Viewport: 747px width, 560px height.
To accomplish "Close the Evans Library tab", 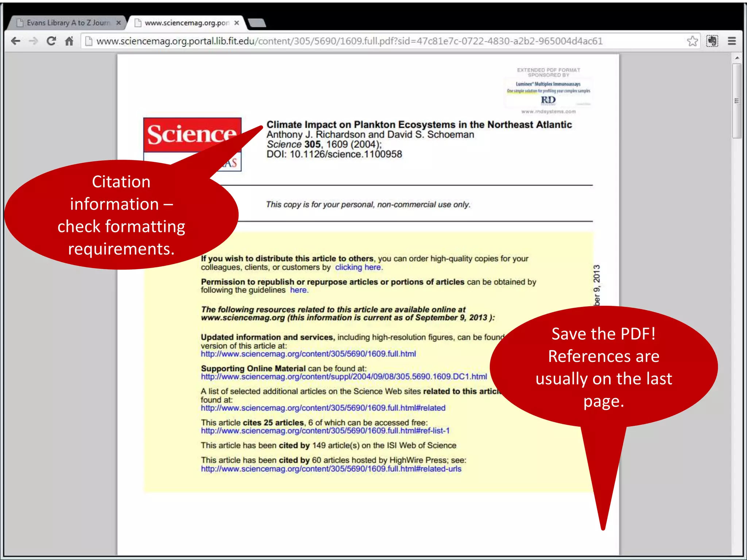I will point(118,23).
